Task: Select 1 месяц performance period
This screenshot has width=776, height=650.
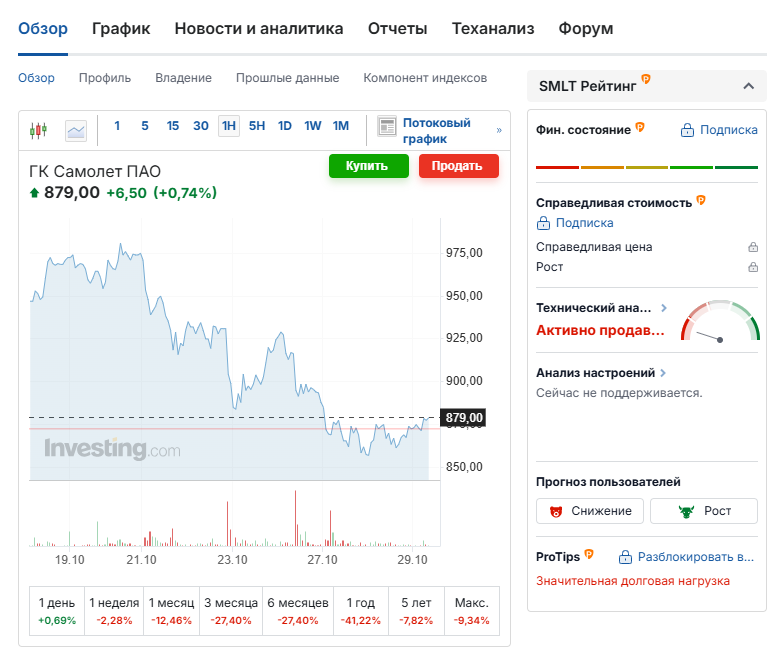Action: (171, 611)
